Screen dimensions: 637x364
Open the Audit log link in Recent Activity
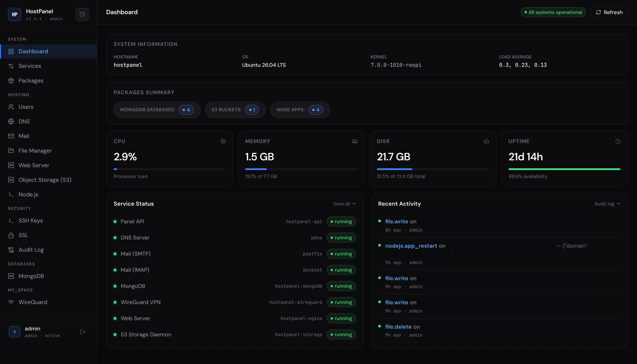tap(607, 204)
